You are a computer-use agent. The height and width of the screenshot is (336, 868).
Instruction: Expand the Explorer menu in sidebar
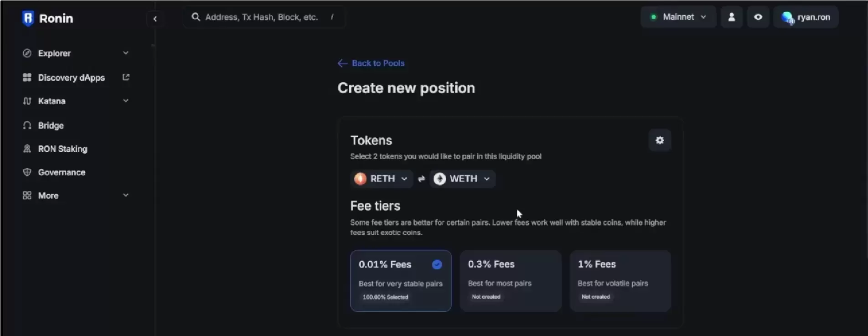[x=76, y=53]
